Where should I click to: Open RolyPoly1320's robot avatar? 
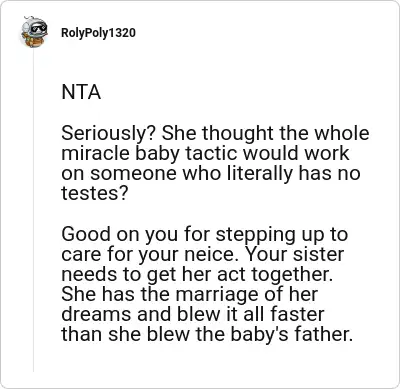point(34,32)
